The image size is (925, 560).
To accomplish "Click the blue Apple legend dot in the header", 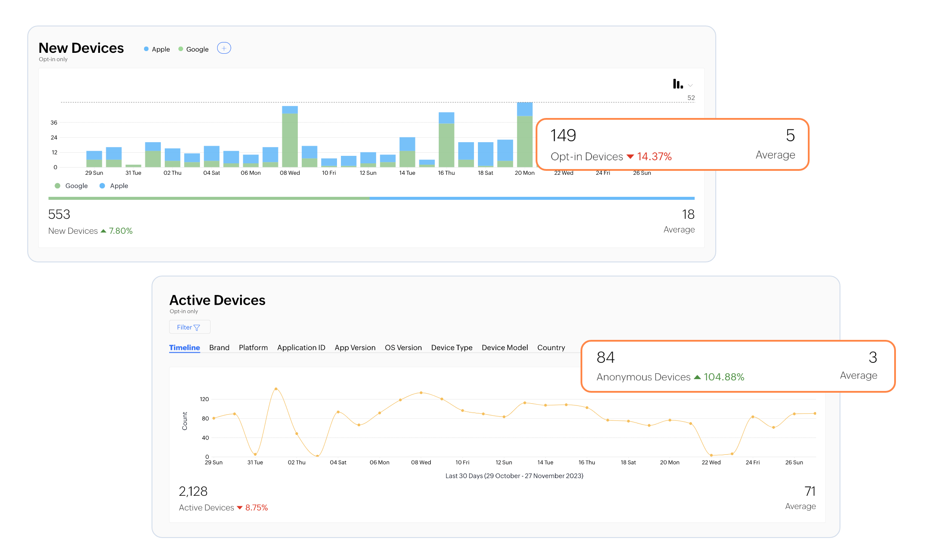I will tap(146, 49).
